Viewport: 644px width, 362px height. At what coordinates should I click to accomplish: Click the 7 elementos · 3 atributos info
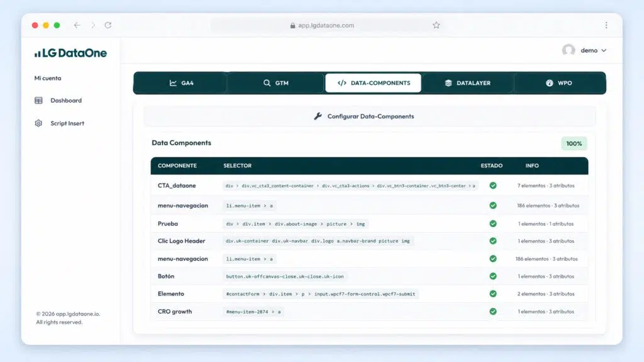coord(546,185)
